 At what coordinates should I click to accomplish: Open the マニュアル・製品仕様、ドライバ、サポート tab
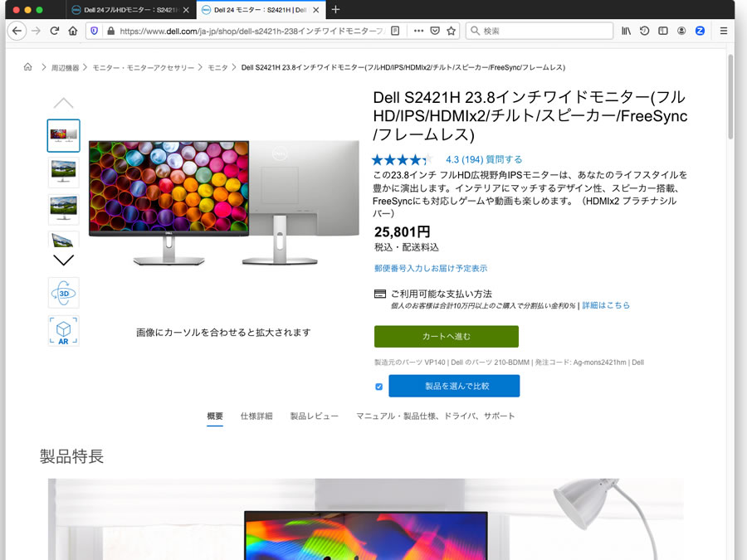click(436, 416)
